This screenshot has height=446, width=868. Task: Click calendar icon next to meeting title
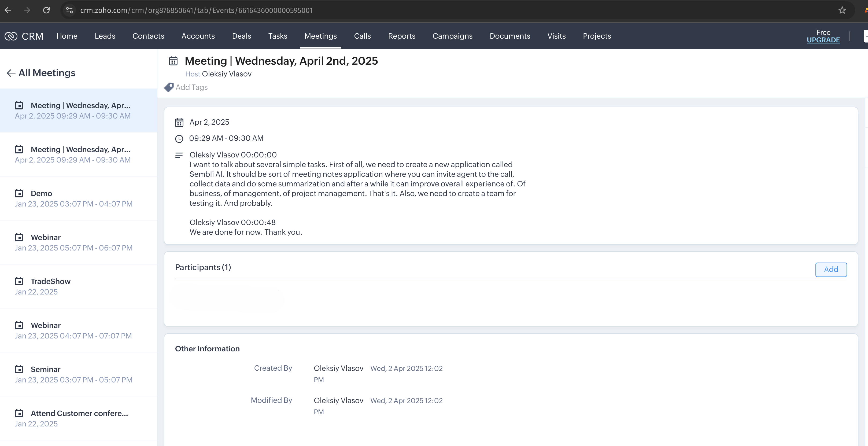click(173, 61)
